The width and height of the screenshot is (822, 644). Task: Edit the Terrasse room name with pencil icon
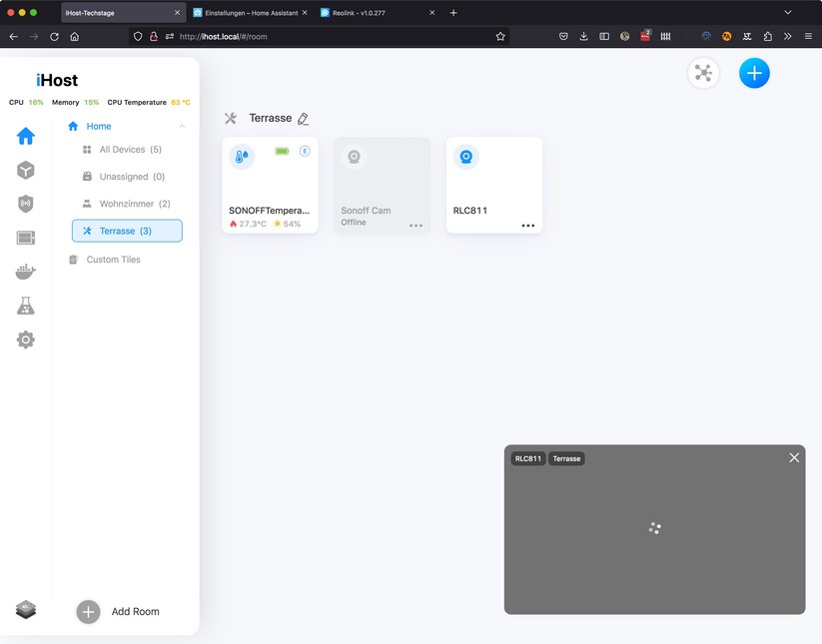tap(304, 118)
